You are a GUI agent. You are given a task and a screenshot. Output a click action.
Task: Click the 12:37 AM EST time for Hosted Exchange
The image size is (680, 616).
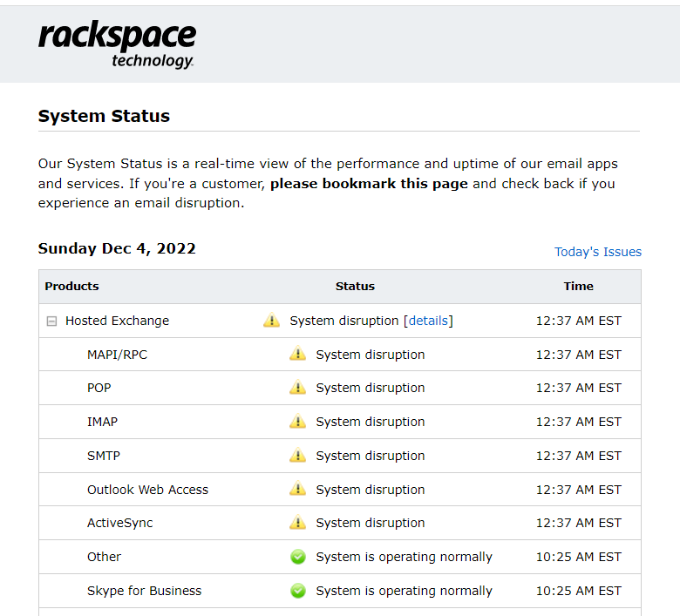pos(579,321)
